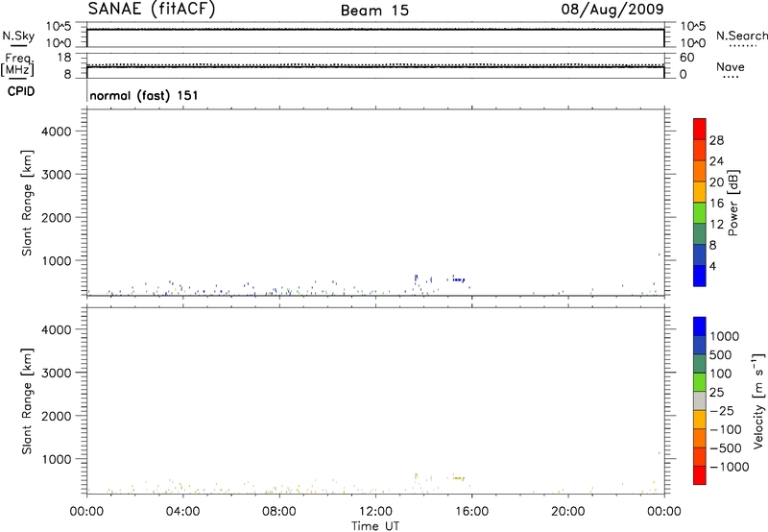
Task: Click the yellow −25 to −100 Velocity swatch
Action: point(700,420)
